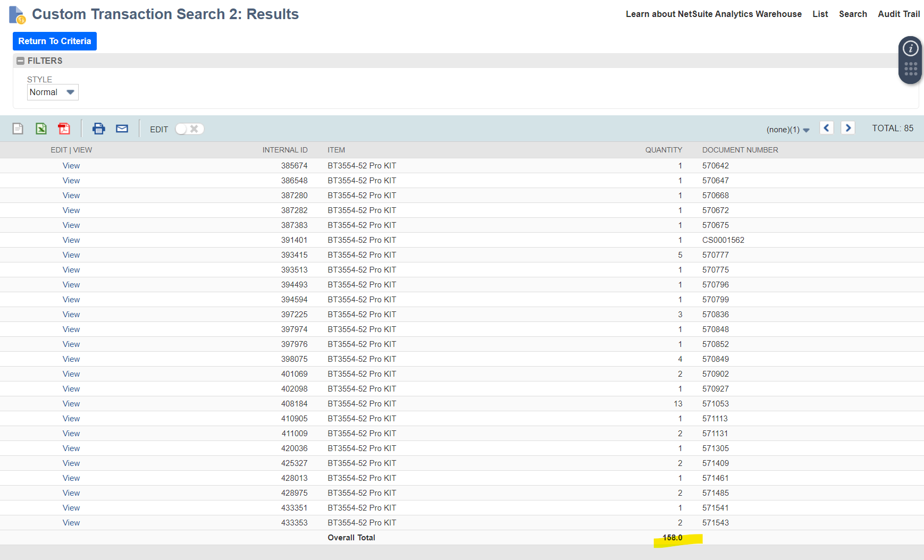Screen dimensions: 924x560
Task: Select document number 571053 cell
Action: coord(716,404)
